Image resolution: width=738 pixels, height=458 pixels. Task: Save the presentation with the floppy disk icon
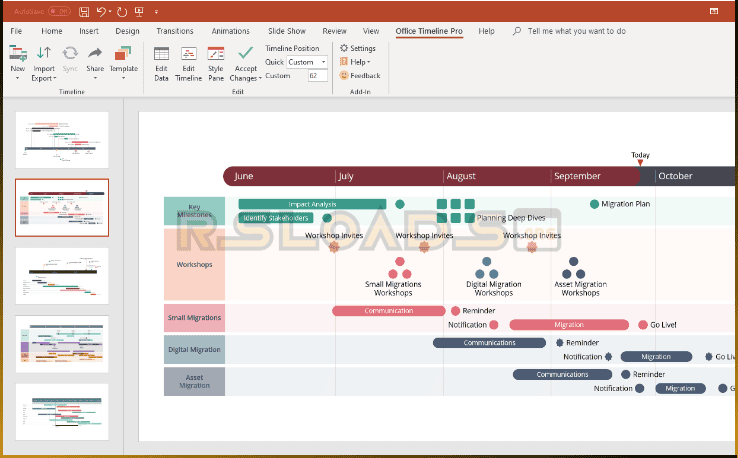84,12
